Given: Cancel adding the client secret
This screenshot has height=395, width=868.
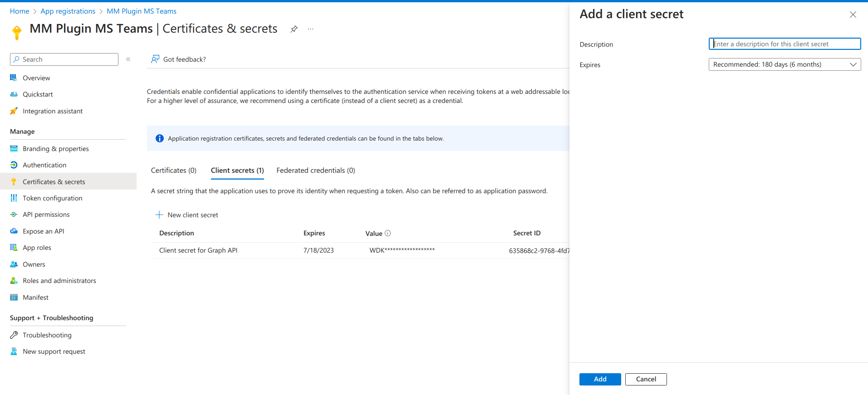Looking at the screenshot, I should point(646,379).
